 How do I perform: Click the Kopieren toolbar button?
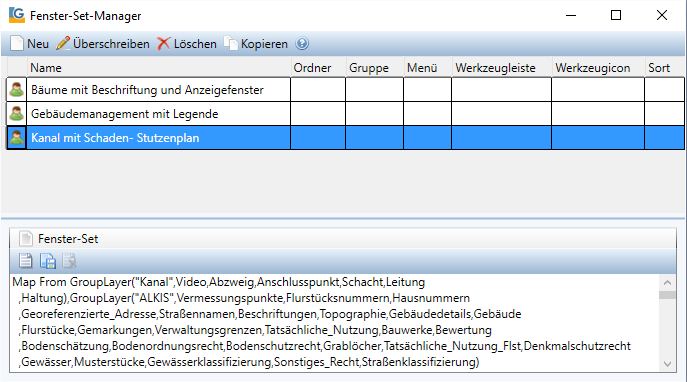pyautogui.click(x=256, y=44)
